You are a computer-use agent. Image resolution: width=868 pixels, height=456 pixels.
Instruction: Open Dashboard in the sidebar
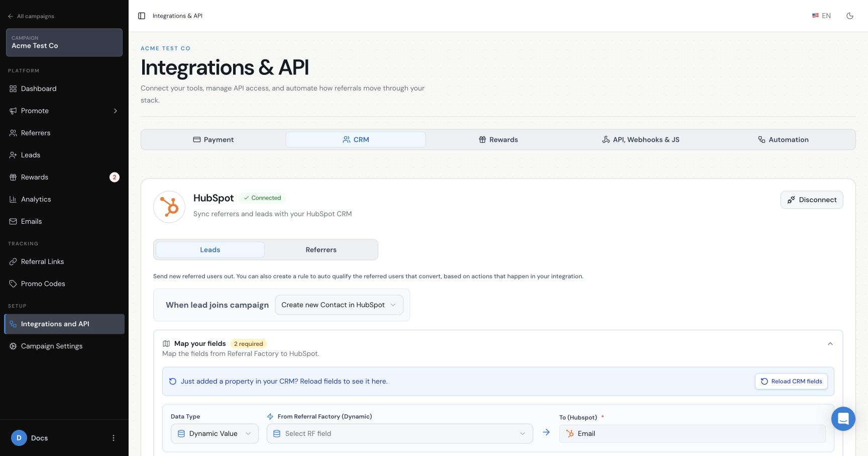pos(64,88)
